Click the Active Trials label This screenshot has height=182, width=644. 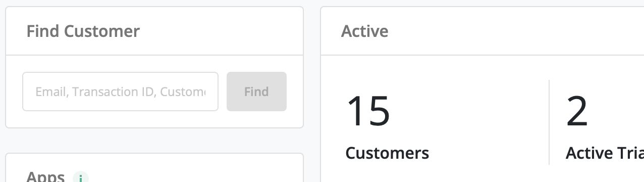click(605, 153)
